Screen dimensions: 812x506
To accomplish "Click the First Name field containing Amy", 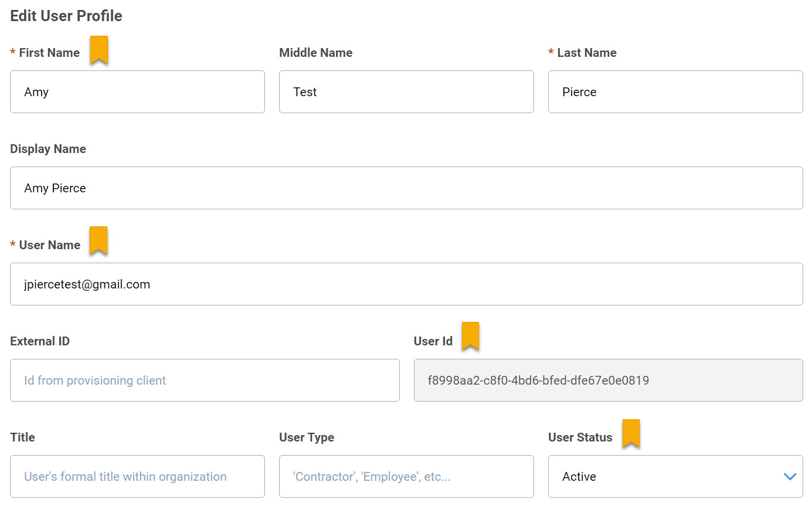I will pos(137,91).
